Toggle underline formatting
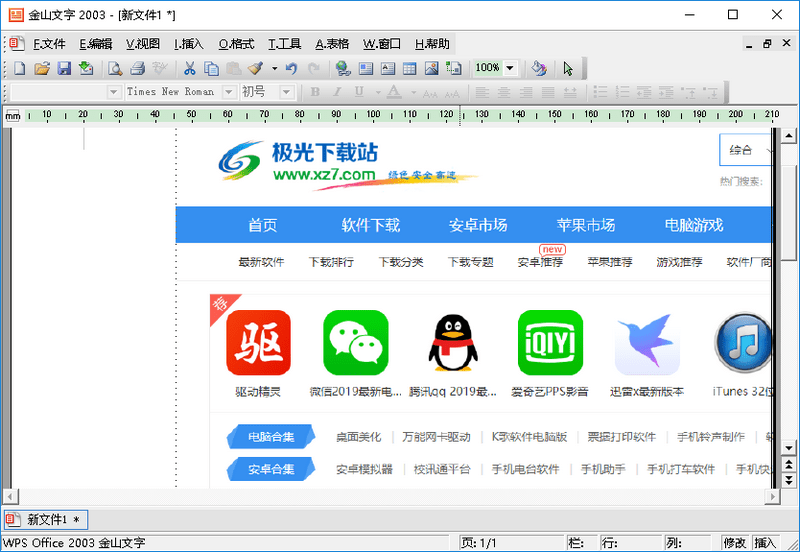This screenshot has width=800, height=552. pos(359,92)
